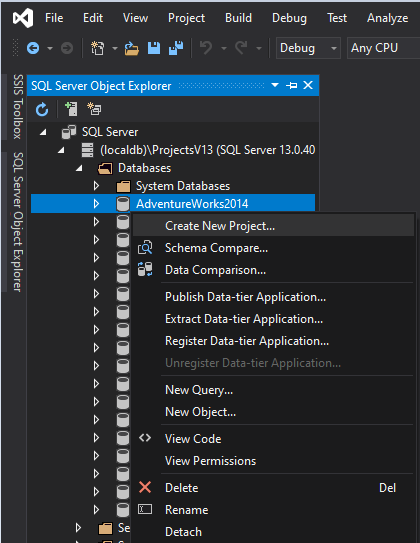Click the Refresh icon in Object Explorer

[x=42, y=110]
